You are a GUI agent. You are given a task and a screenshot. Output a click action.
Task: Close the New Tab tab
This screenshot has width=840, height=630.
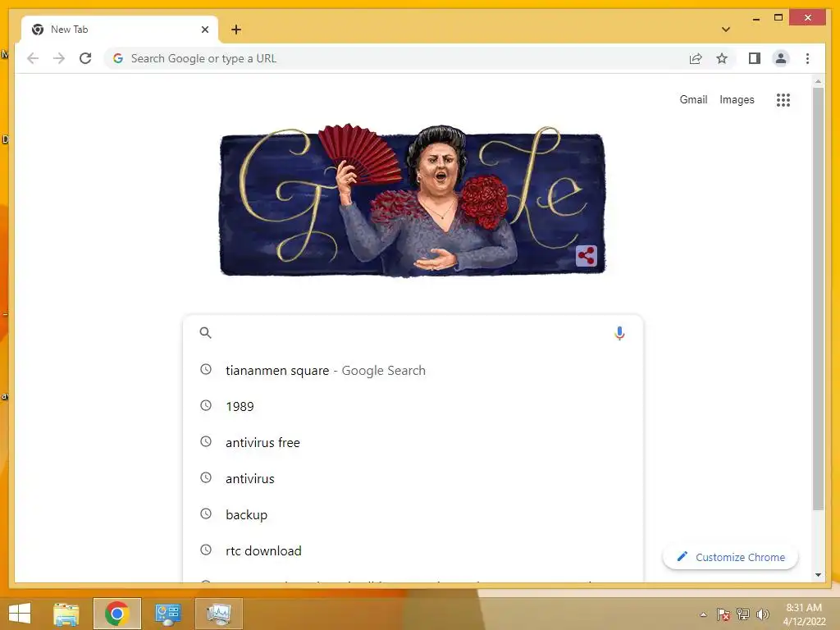point(204,30)
